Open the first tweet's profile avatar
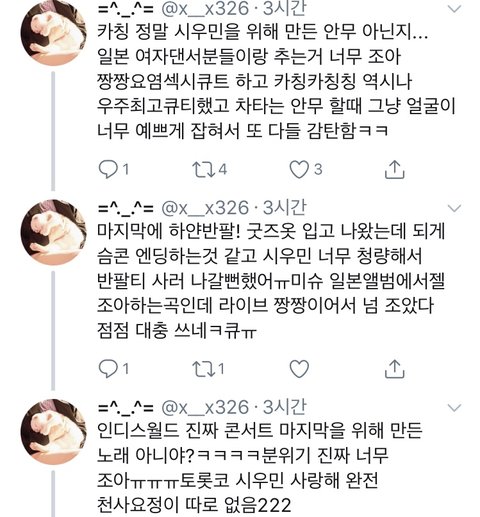The image size is (480, 517). coord(53,33)
